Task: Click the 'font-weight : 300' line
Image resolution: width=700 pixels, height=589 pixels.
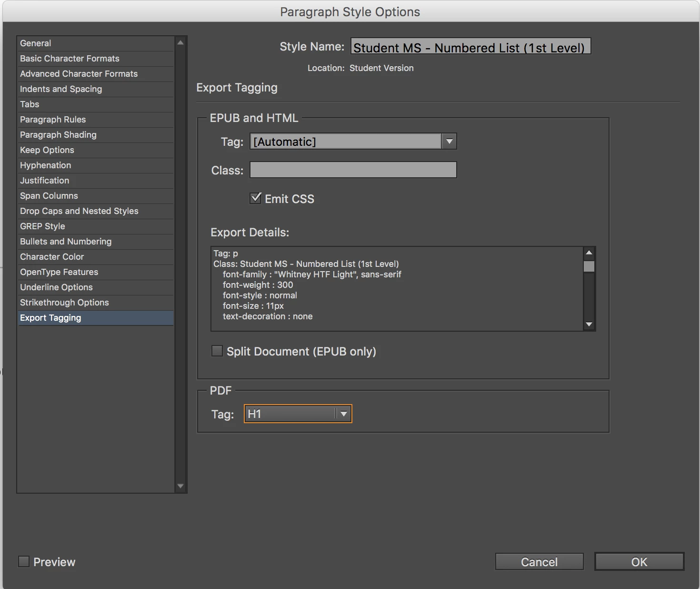Action: click(258, 285)
